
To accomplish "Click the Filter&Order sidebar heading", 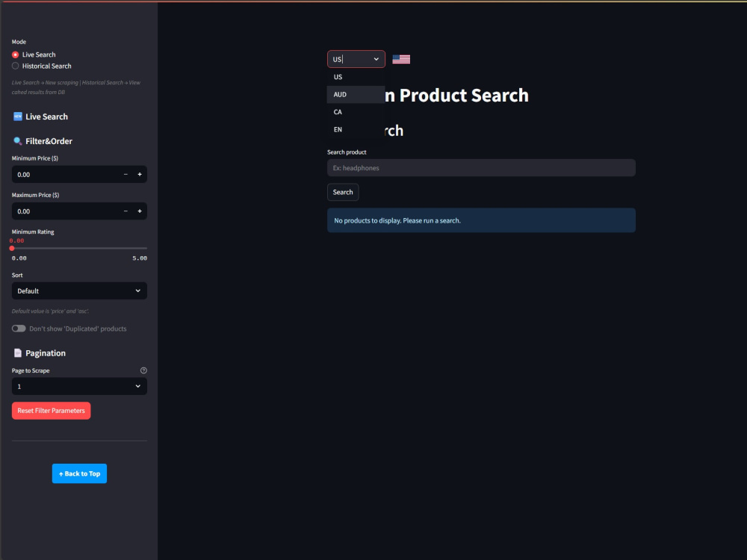I will [x=49, y=141].
